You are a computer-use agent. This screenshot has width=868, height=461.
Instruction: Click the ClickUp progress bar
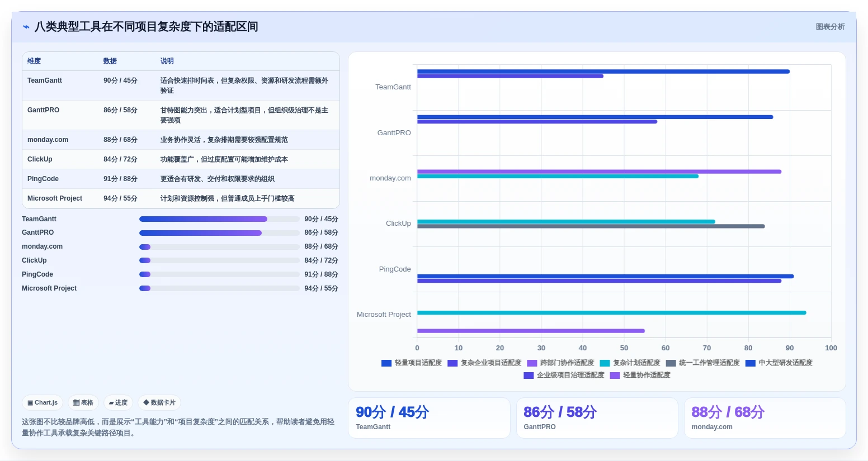pos(219,260)
